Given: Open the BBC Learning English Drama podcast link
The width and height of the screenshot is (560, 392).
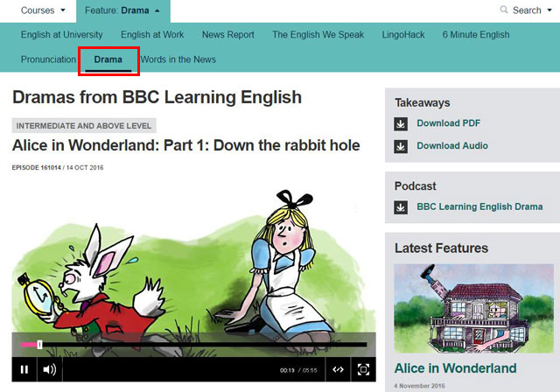Looking at the screenshot, I should 479,206.
